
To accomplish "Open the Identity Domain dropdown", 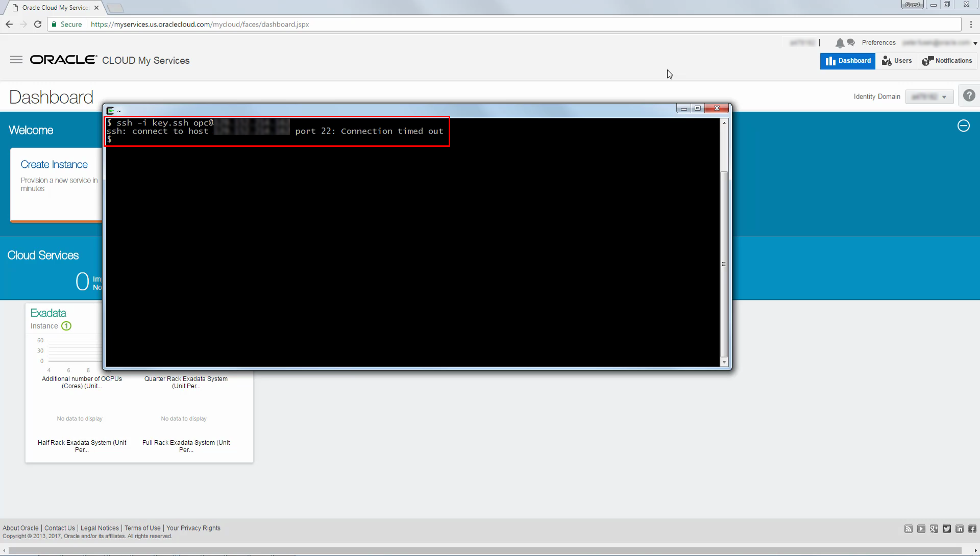I will [929, 97].
